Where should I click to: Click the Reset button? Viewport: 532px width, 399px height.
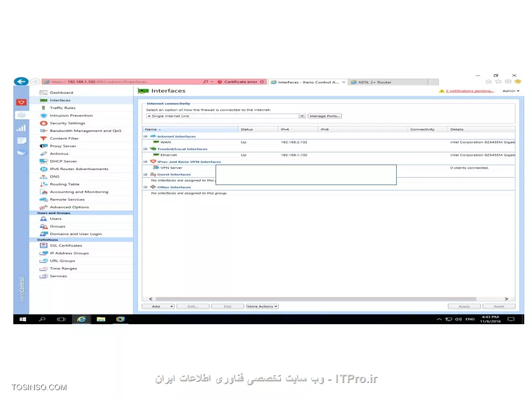tap(499, 306)
